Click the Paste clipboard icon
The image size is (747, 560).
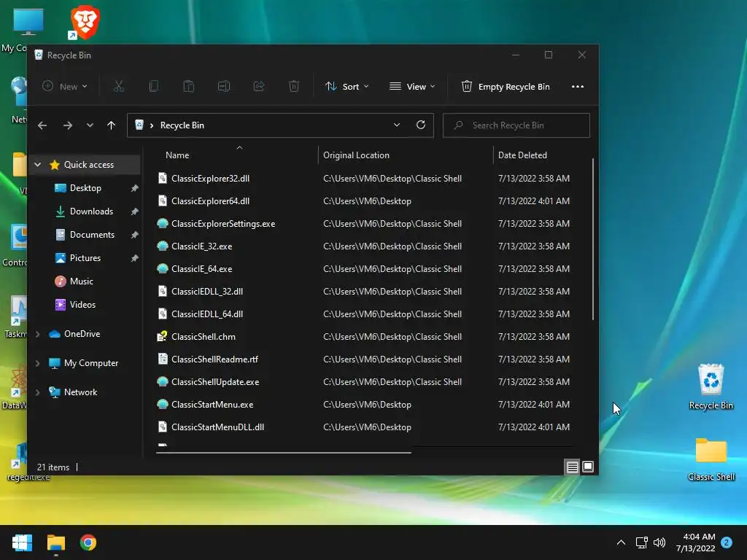click(x=189, y=86)
